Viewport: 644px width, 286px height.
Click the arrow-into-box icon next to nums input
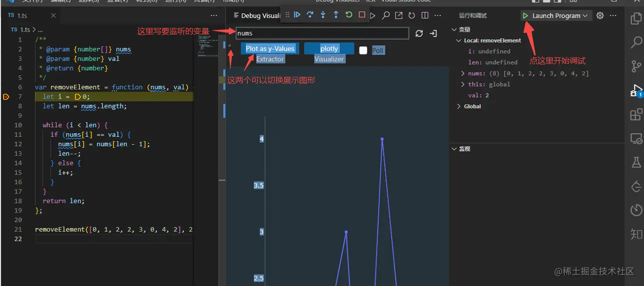click(x=433, y=33)
